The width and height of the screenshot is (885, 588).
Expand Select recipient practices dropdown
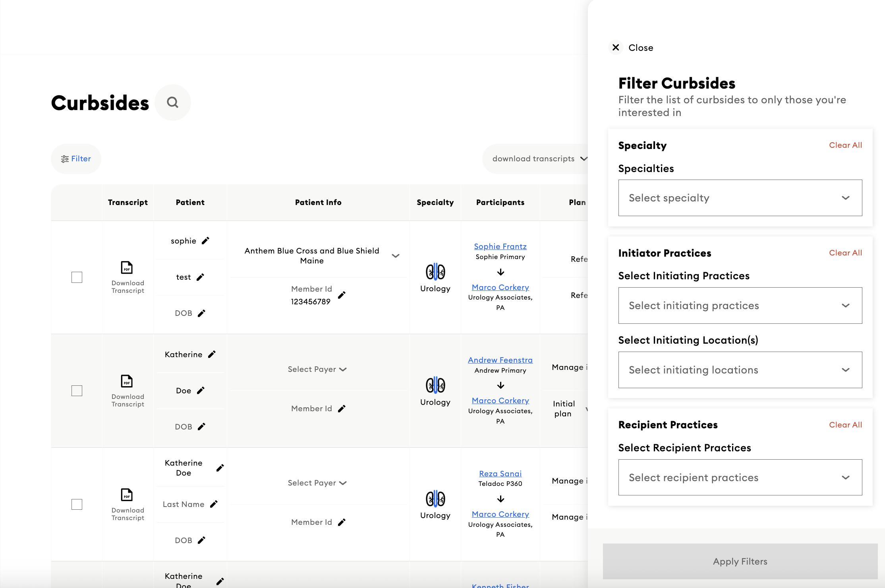point(740,478)
